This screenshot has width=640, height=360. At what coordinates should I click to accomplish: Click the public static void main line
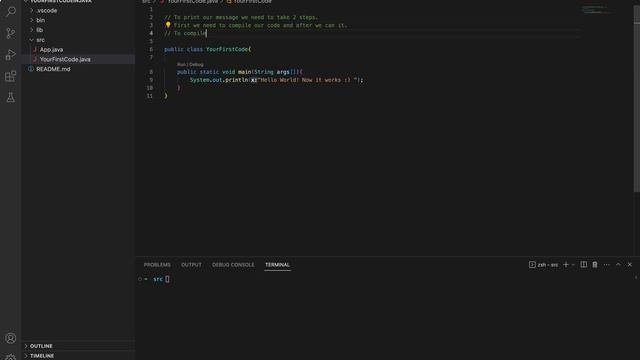pyautogui.click(x=240, y=72)
